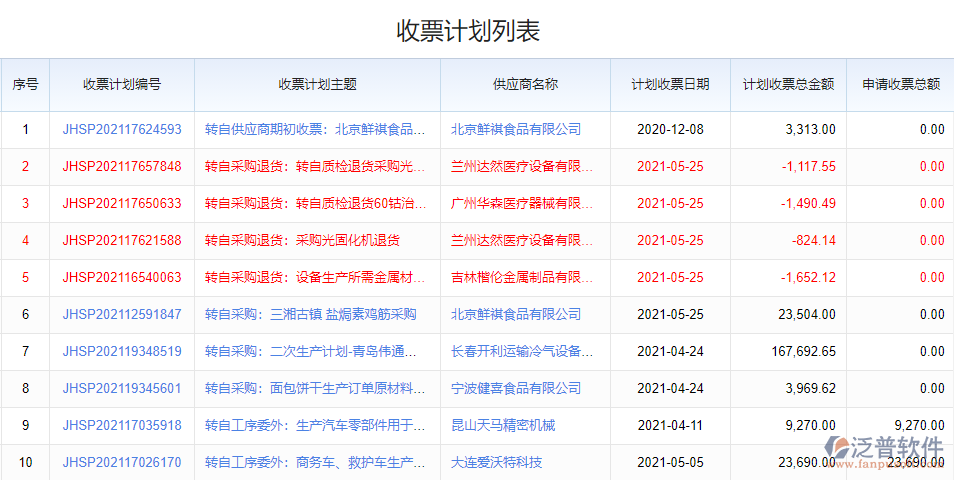Screen dimensions: 954x480
Task: Open plan JHSP202117650633 link
Action: (122, 203)
